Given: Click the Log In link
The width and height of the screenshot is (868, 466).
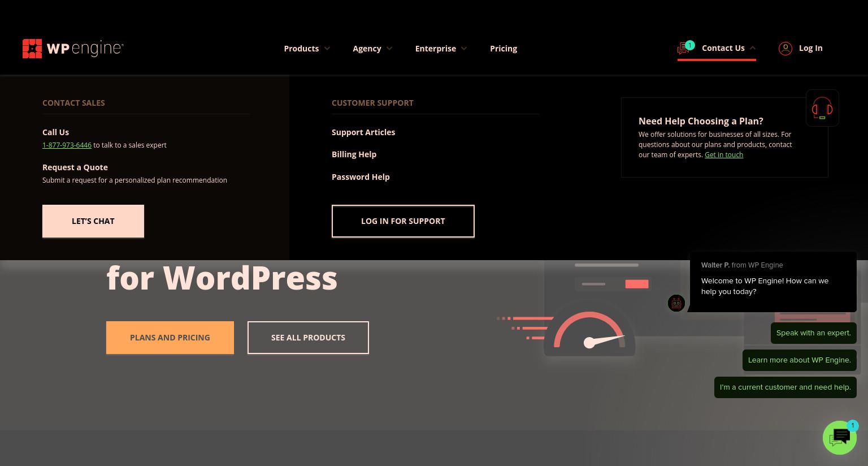Looking at the screenshot, I should click(810, 48).
